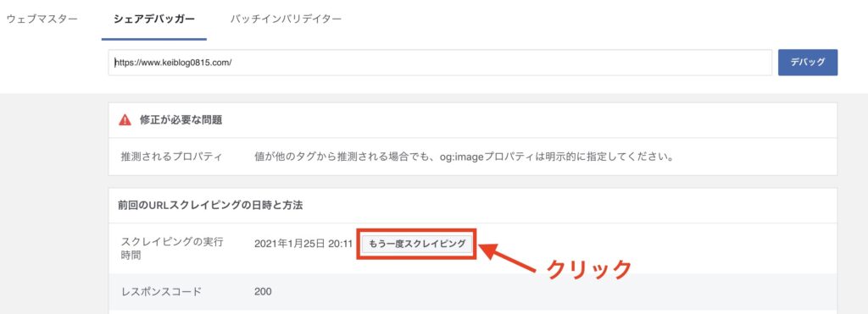Switch to バッチインバリデイター tab
The height and width of the screenshot is (314, 868).
click(x=286, y=19)
